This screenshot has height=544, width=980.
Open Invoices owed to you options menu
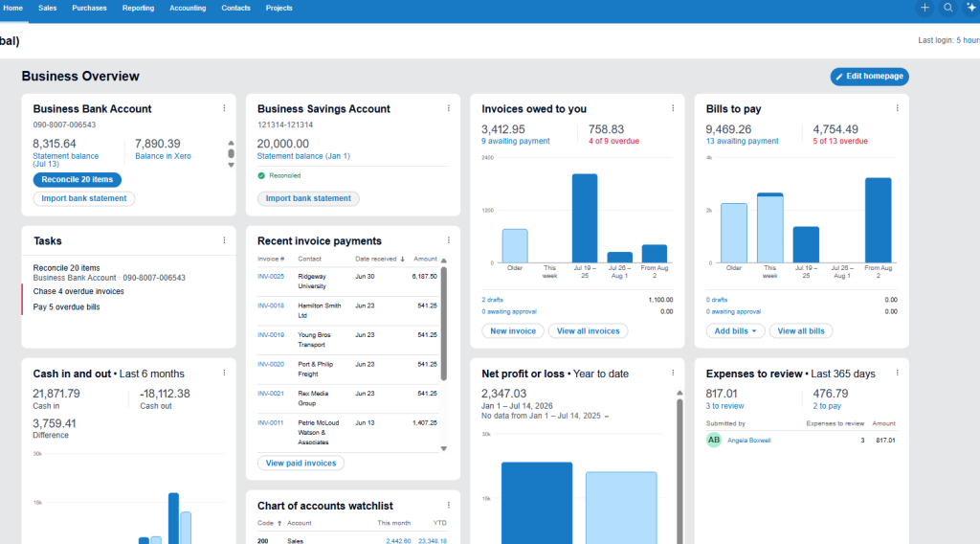click(x=673, y=108)
